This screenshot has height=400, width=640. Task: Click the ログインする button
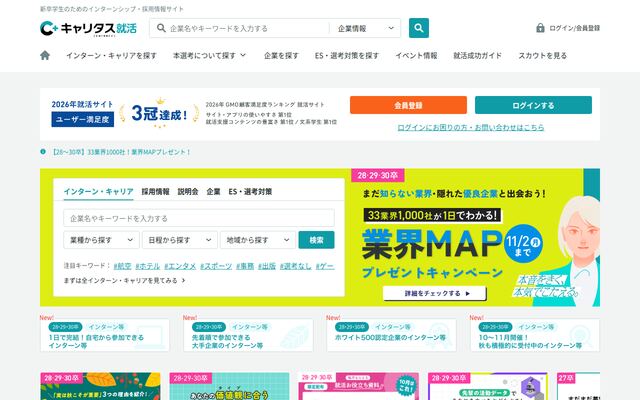(533, 105)
